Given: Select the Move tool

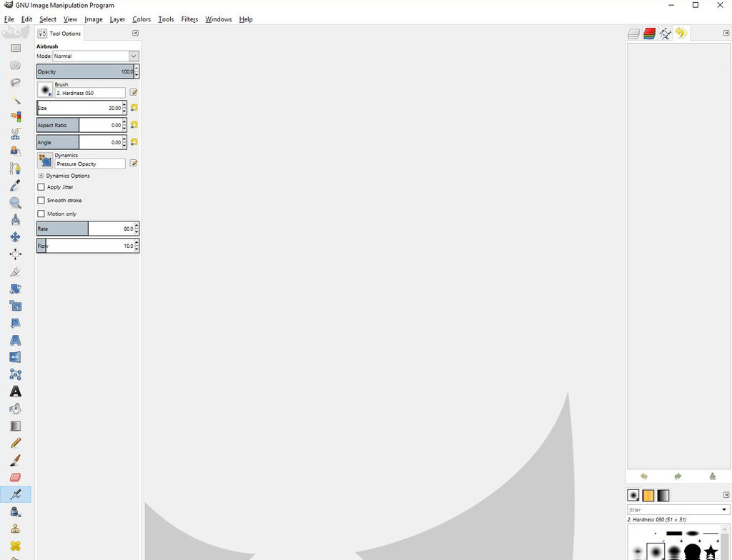Looking at the screenshot, I should tap(16, 237).
